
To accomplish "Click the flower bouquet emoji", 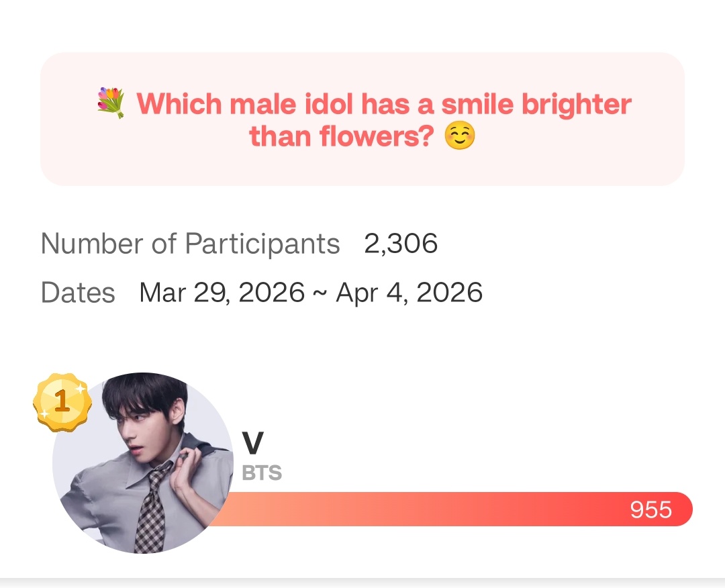I will (x=111, y=105).
